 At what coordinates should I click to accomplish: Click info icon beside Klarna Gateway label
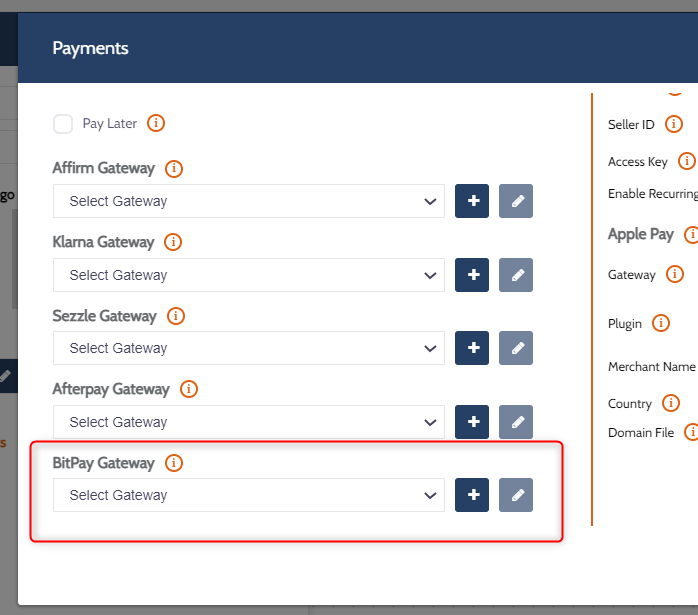(173, 242)
